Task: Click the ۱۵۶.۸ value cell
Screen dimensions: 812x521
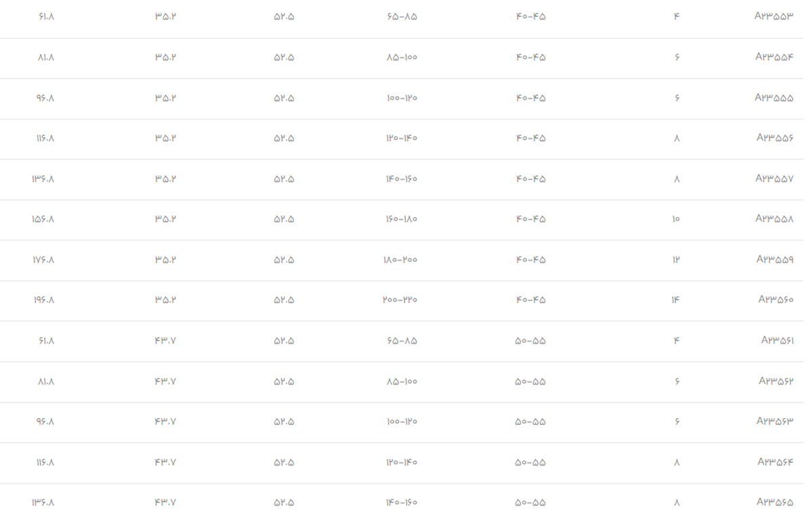Action: click(43, 219)
